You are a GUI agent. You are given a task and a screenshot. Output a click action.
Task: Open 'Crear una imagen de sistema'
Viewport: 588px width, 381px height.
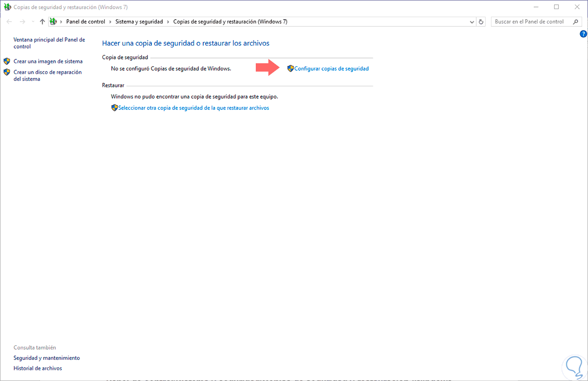click(x=48, y=61)
